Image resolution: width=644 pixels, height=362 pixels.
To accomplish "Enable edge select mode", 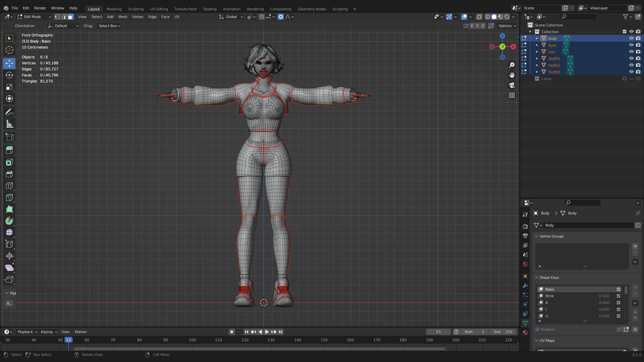I will pyautogui.click(x=64, y=17).
